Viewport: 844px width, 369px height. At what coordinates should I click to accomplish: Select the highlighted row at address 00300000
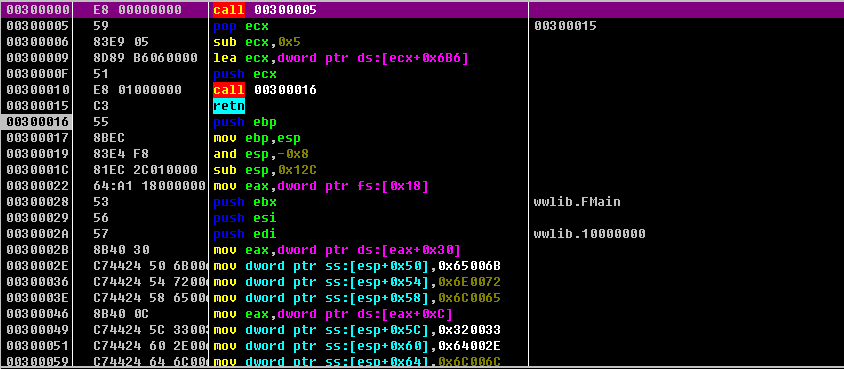click(x=422, y=10)
